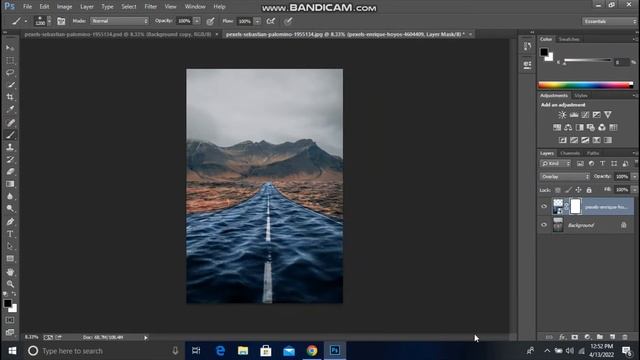Toggle lock transparent pixels
640x360 pixels.
click(x=558, y=190)
